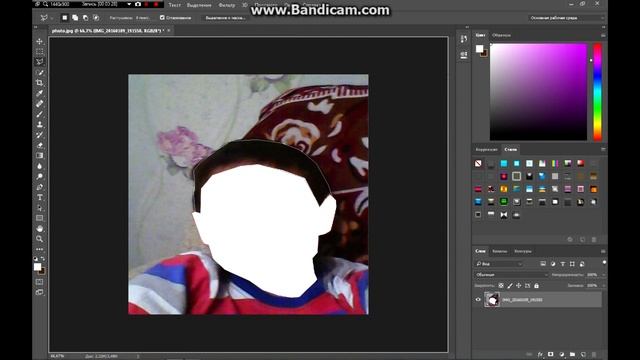Select the Brush tool
640x360 pixels.
40,114
